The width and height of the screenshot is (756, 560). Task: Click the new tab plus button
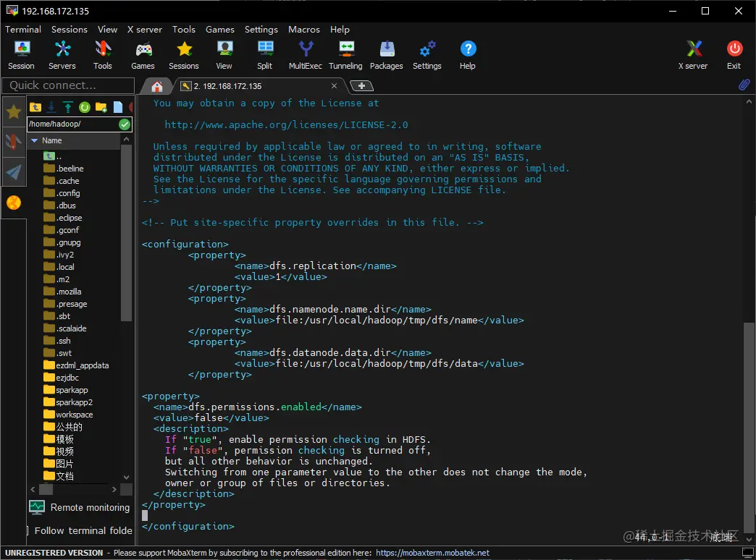click(361, 86)
